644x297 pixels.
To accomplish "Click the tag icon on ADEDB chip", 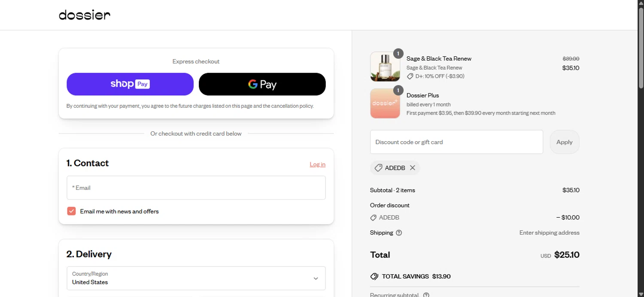I will (x=378, y=168).
